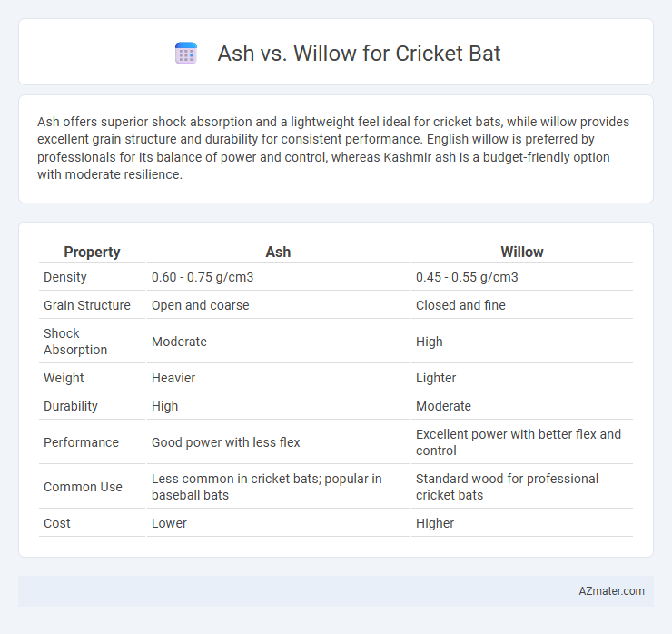Click the 'Heavier' cell
This screenshot has height=634, width=672.
coord(173,378)
